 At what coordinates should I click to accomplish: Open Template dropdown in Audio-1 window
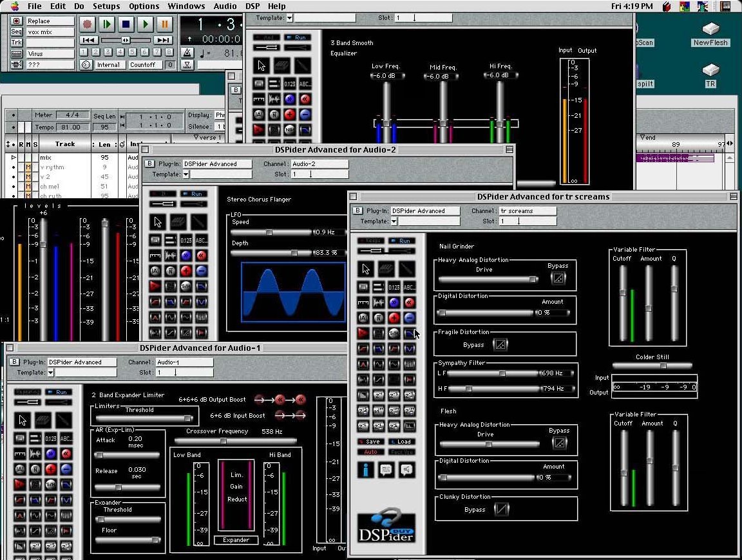[51, 373]
